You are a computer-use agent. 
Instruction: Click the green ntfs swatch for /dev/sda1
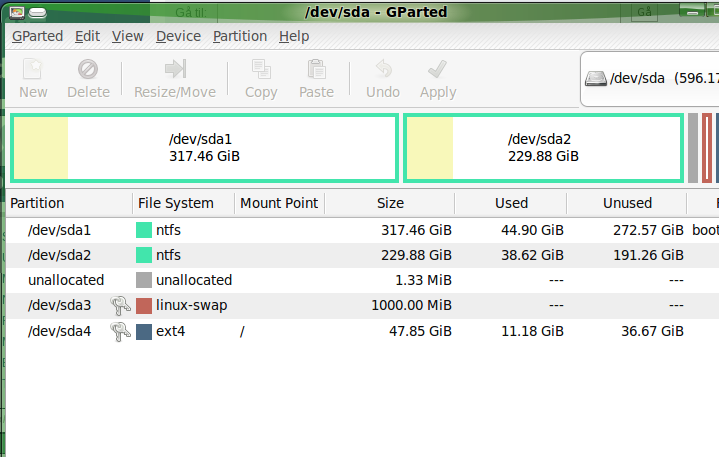(144, 230)
